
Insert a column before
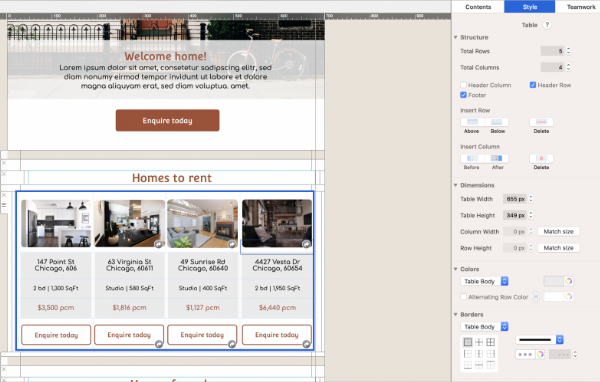pyautogui.click(x=472, y=158)
